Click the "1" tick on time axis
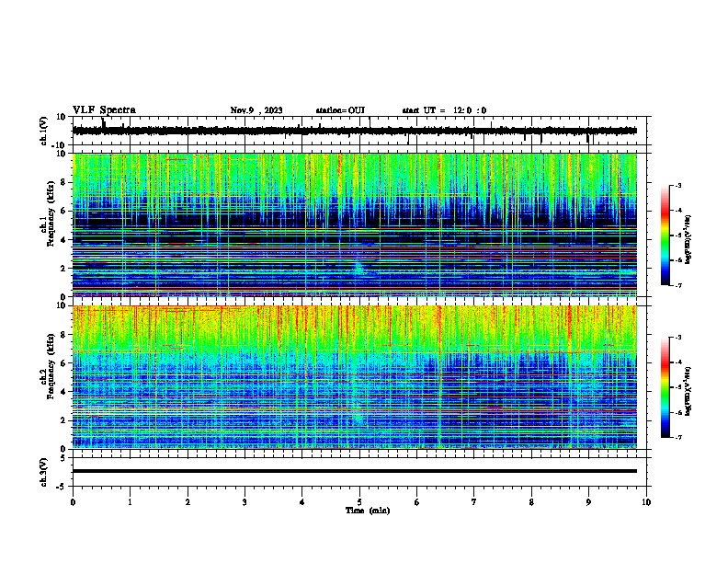This screenshot has width=728, height=563. 131,502
